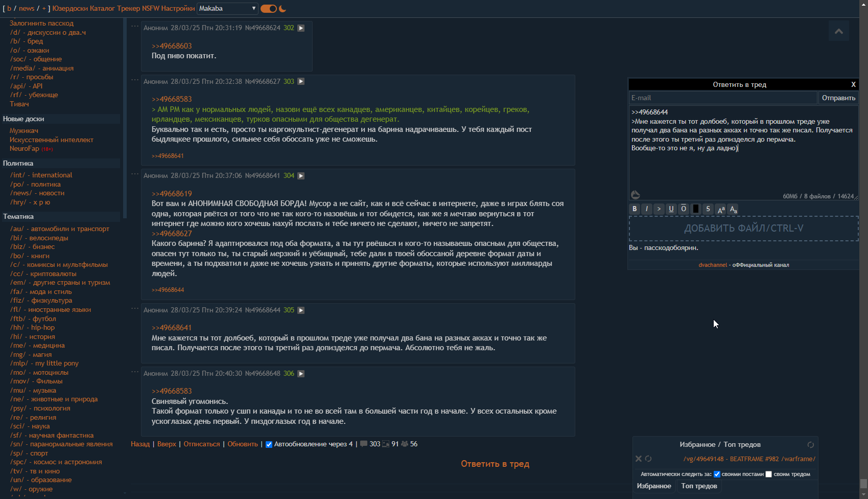Apply underline formatting button

click(x=671, y=209)
